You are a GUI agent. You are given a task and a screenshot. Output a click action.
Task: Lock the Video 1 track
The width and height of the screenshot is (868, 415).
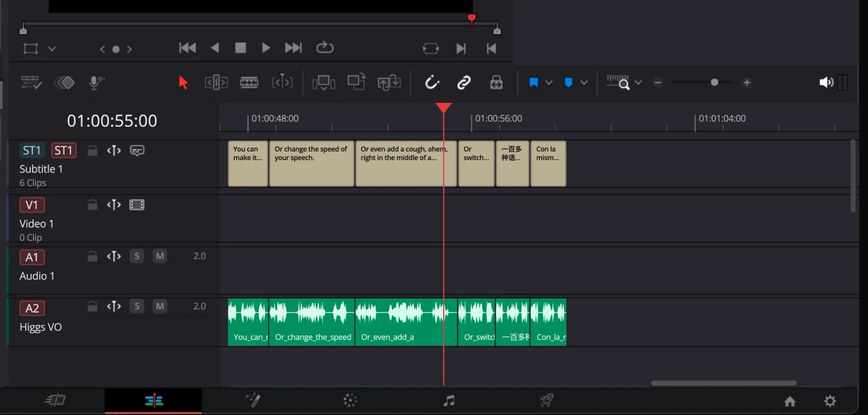pyautogui.click(x=92, y=205)
